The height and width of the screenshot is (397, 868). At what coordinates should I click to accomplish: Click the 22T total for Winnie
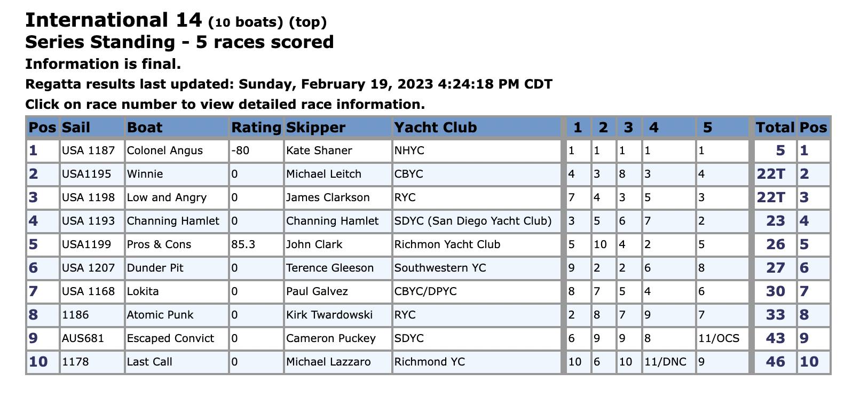click(771, 174)
